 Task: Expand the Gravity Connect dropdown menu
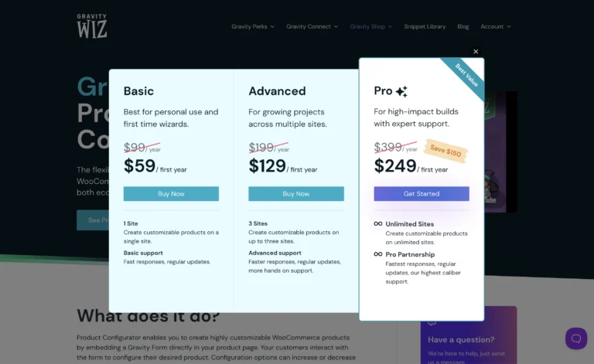click(312, 26)
